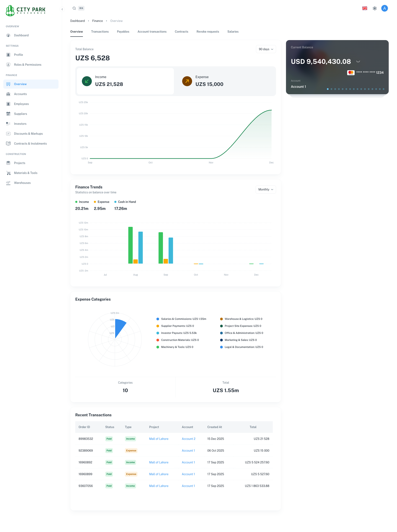Image resolution: width=397 pixels, height=532 pixels.
Task: Switch to the Salaries tab
Action: 233,31
